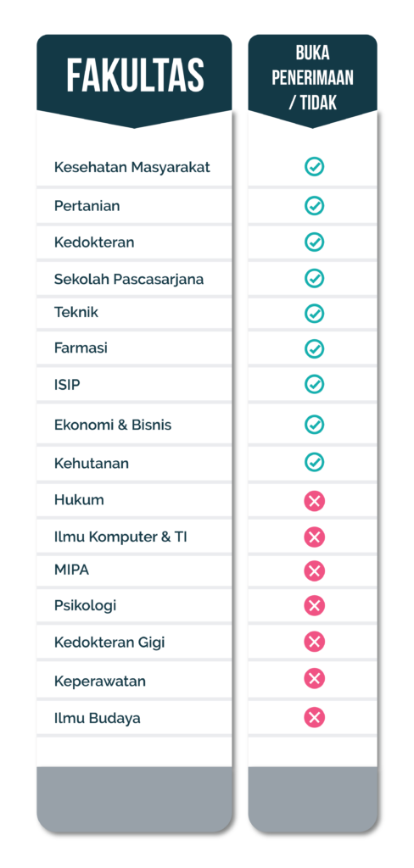Click the check icon for Ekonomi & Bisnis
This screenshot has height=868, width=414.
click(x=314, y=425)
